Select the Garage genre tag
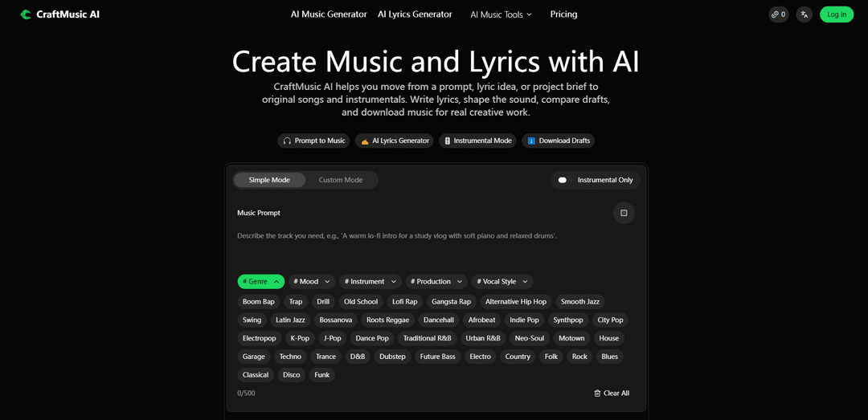This screenshot has width=868, height=420. coord(254,357)
